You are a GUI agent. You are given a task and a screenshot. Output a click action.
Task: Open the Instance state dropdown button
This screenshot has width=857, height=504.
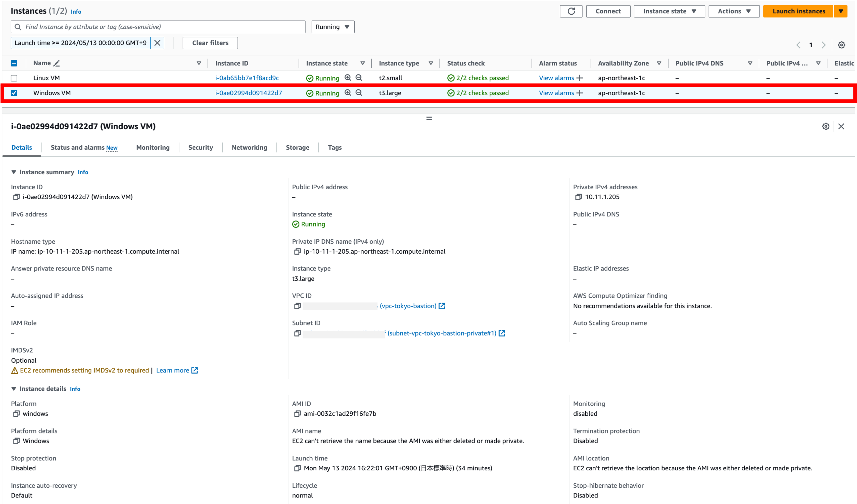point(669,11)
